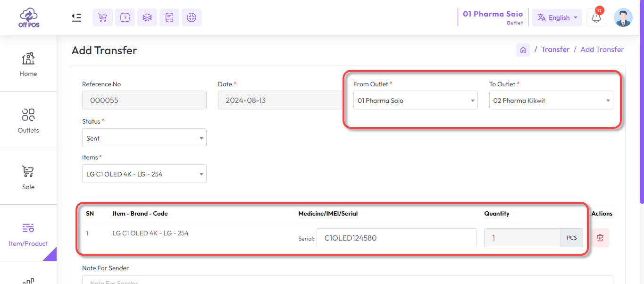Screen dimensions: 644x284
Task: Open the circular four-point star shortcut in top toolbar
Action: (x=191, y=17)
